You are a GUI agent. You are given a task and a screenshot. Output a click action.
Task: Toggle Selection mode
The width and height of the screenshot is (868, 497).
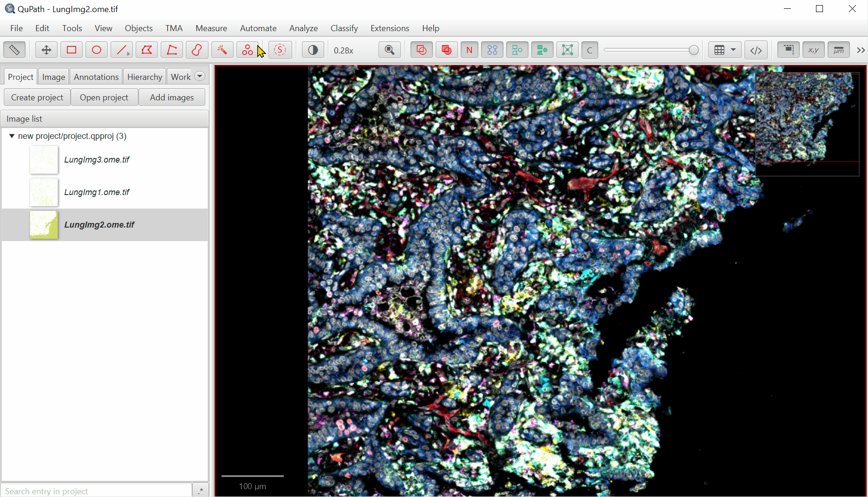280,50
